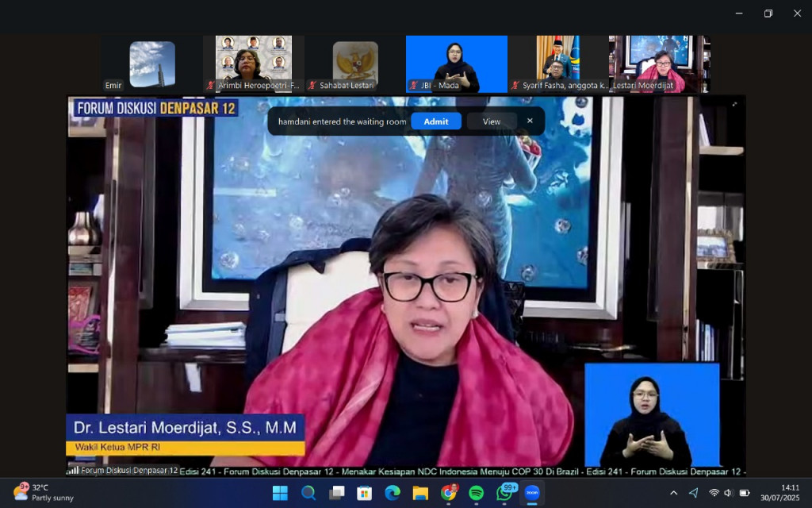Open the weather widget showing 32°C

click(44, 493)
